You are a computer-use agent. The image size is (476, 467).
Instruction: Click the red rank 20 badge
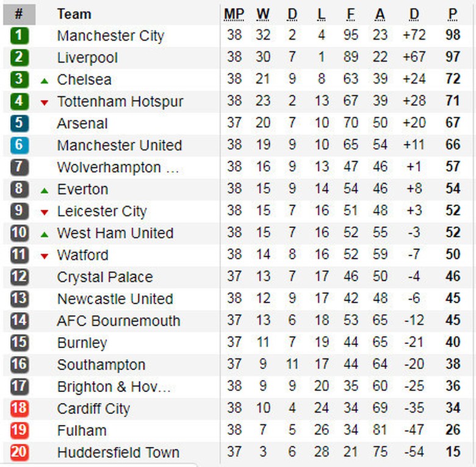(20, 452)
